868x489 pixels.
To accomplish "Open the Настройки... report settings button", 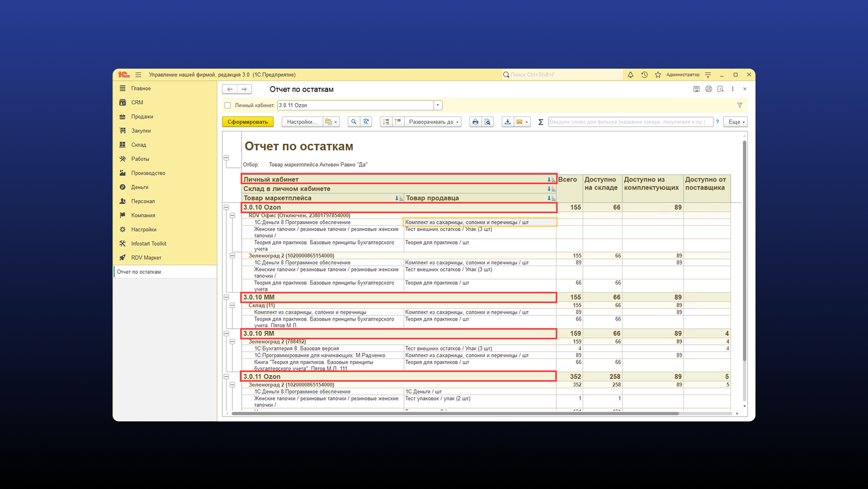I will (302, 122).
